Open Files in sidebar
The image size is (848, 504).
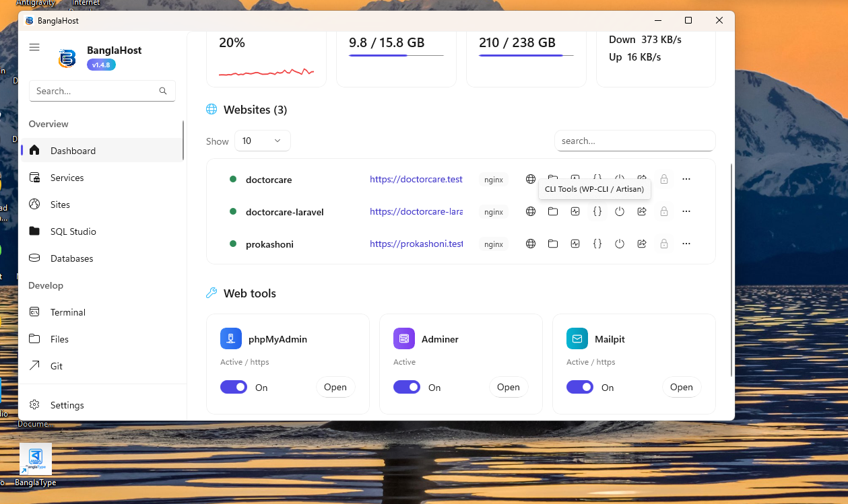pos(102,339)
